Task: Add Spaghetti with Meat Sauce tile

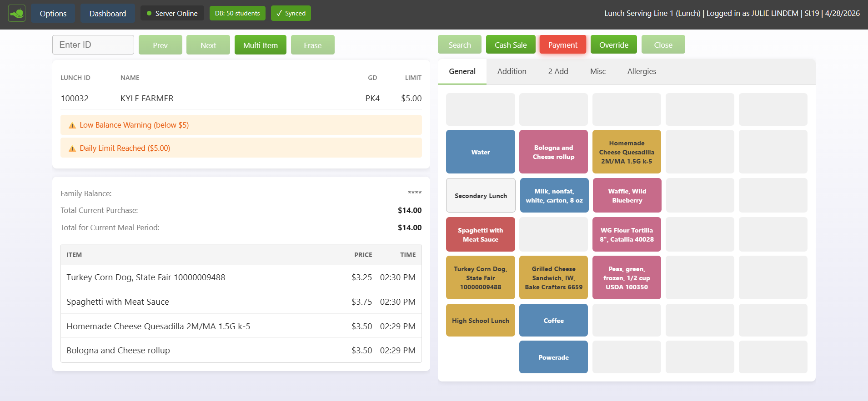Action: pyautogui.click(x=481, y=234)
